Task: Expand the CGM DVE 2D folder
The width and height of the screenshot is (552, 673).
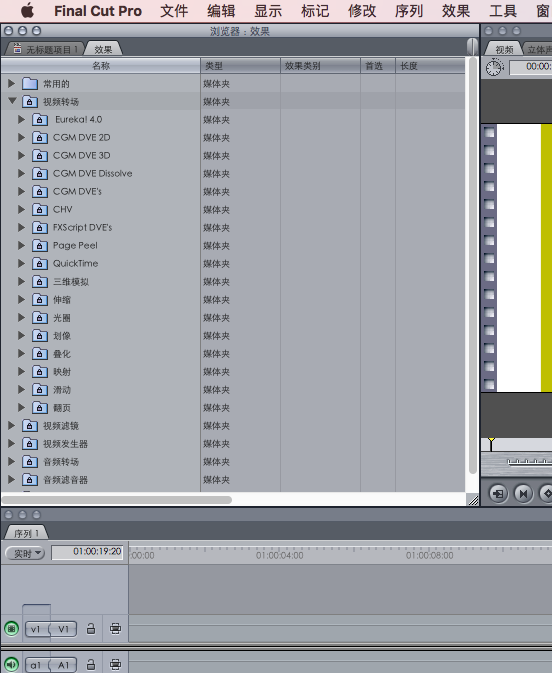Action: (21, 137)
